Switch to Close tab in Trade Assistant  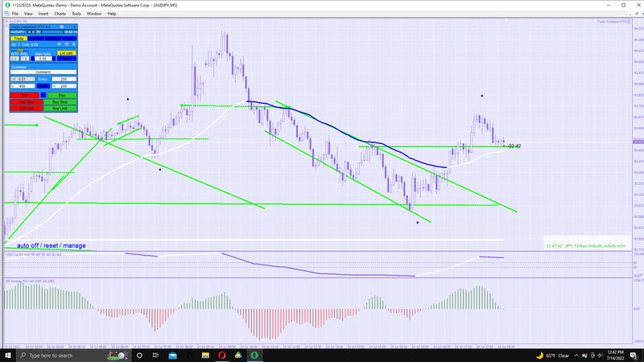click(36, 39)
